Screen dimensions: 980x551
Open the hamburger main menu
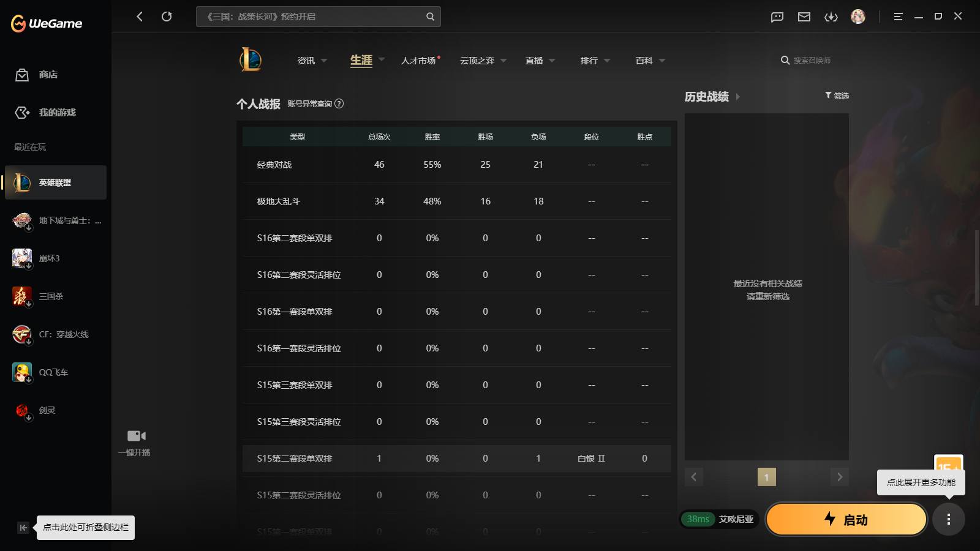point(898,17)
